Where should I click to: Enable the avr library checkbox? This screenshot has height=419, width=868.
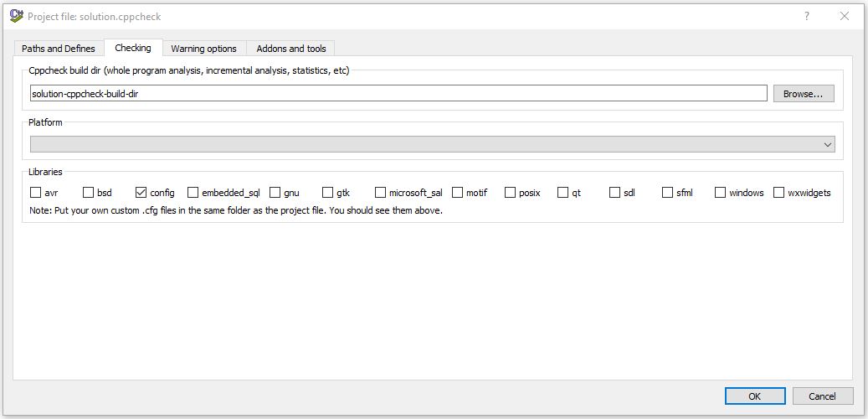click(35, 192)
